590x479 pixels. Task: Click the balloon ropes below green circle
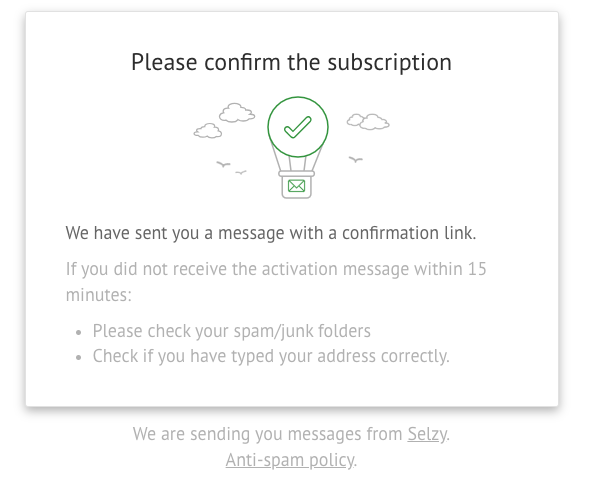pos(297,162)
